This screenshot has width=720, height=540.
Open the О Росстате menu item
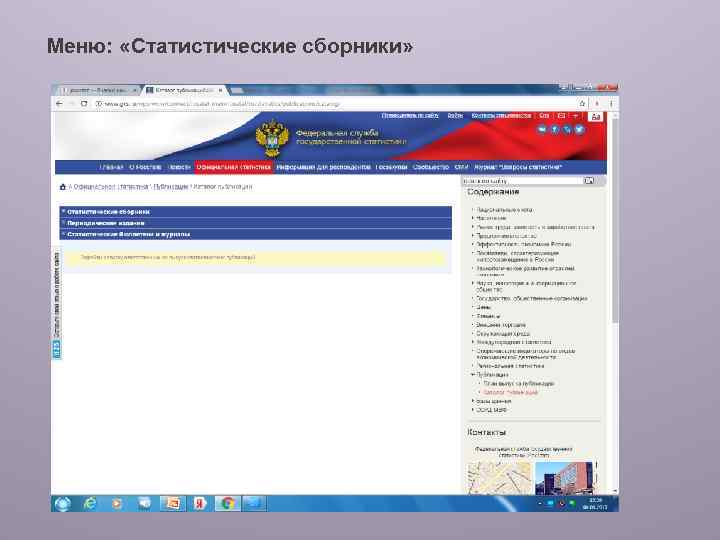click(x=145, y=167)
